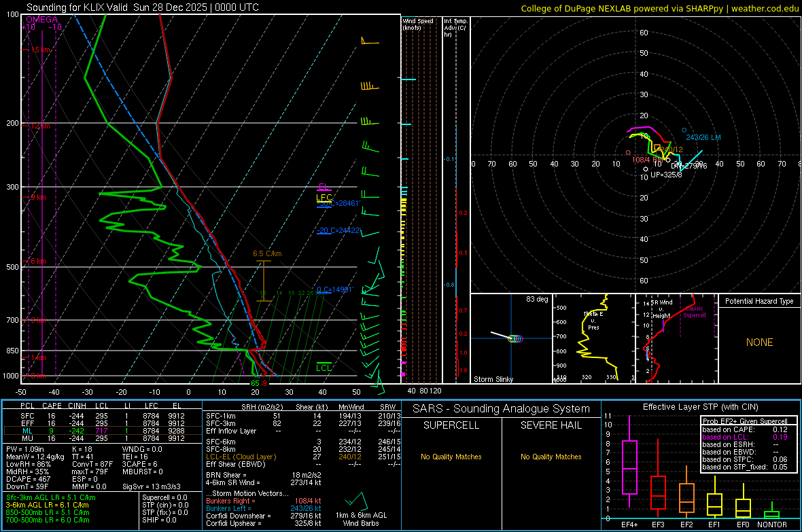Click '700-500mb LR = 6.0 C/km'
Screen dimensions: 802x532
point(48,520)
